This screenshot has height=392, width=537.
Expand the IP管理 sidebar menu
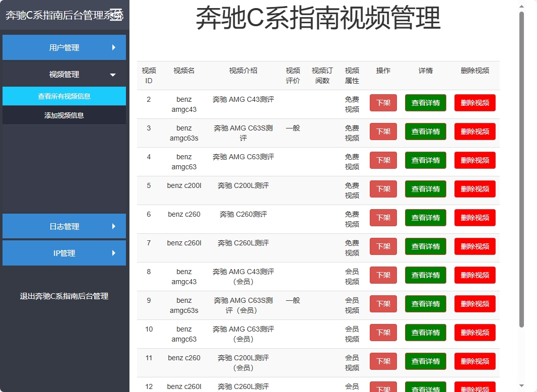click(64, 253)
